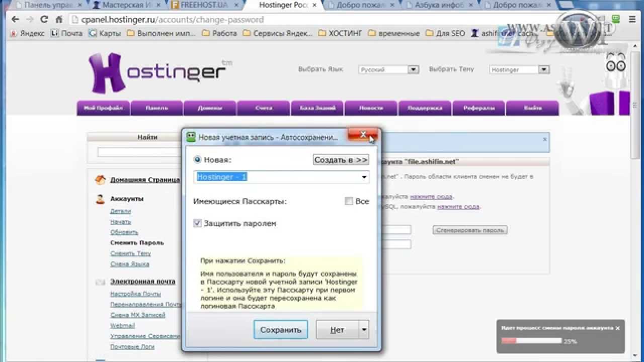Uncheck Защитить паролем checkbox
The image size is (644, 362).
pyautogui.click(x=198, y=223)
